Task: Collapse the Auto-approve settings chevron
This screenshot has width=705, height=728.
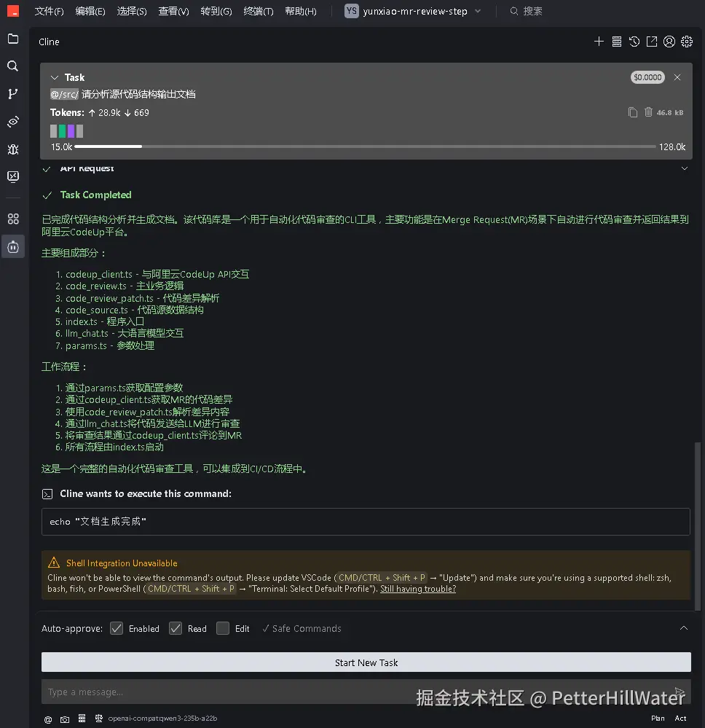Action: point(684,627)
